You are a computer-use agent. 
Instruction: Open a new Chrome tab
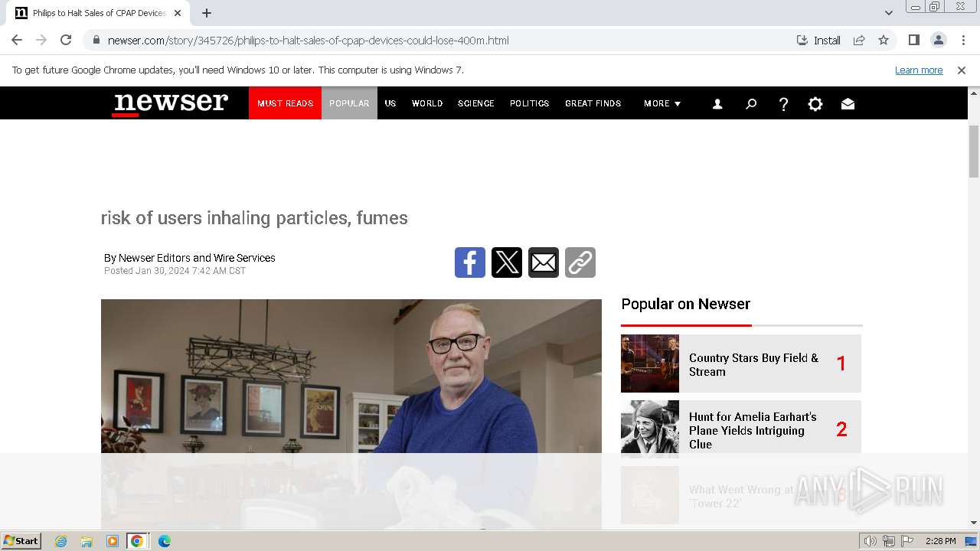click(207, 13)
